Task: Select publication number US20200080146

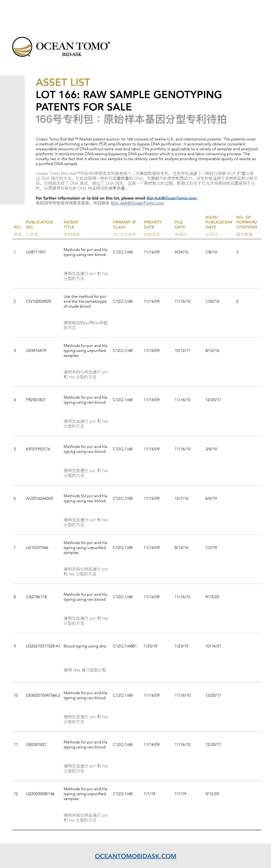Action: 40,794
